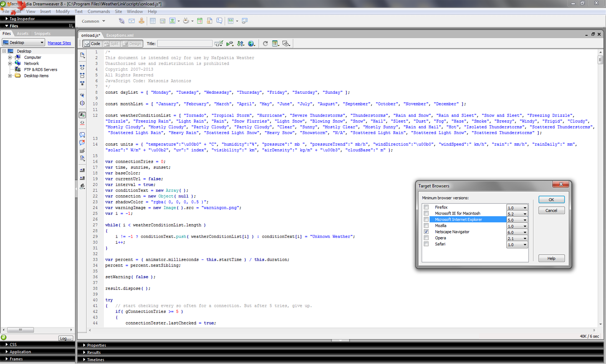
Task: Click the Insert Div Tag icon
Action: (162, 21)
